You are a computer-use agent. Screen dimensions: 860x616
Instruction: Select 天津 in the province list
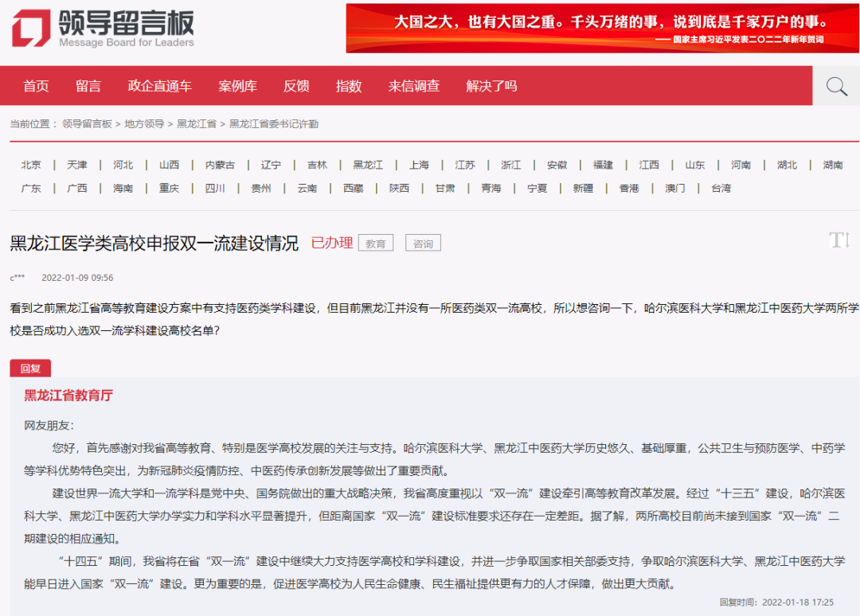[x=76, y=165]
